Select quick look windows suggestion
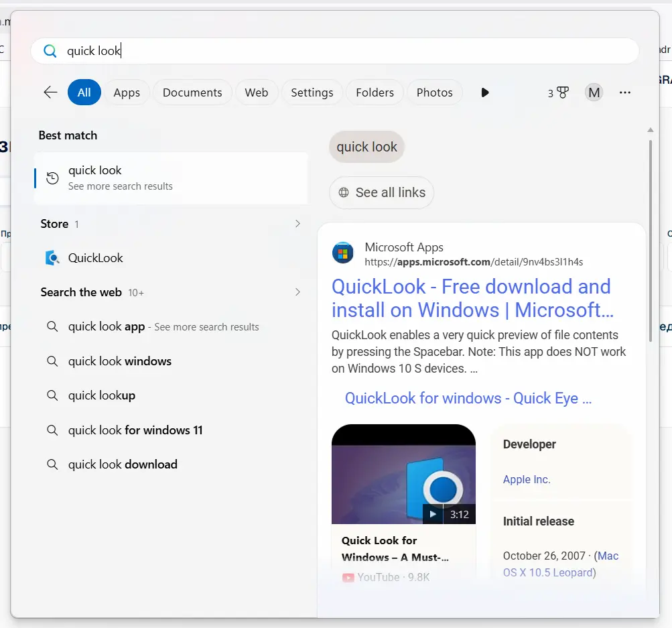Viewport: 672px width, 628px height. 171,361
